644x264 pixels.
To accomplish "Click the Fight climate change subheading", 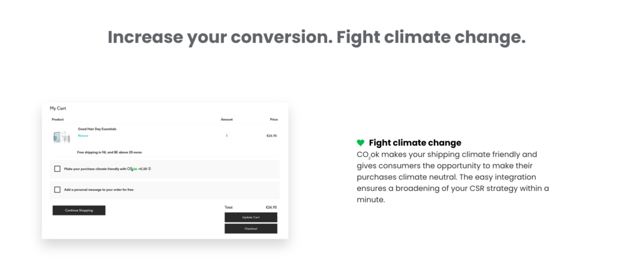I will [x=414, y=143].
